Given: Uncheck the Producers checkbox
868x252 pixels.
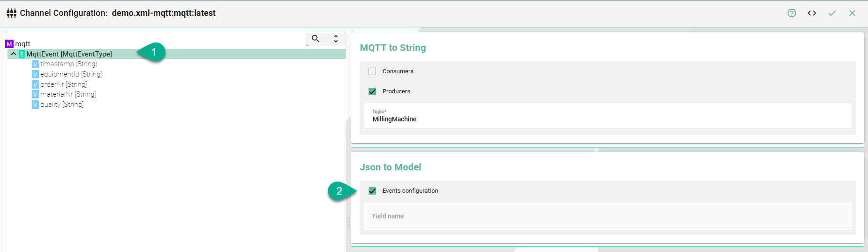Looking at the screenshot, I should tap(372, 91).
